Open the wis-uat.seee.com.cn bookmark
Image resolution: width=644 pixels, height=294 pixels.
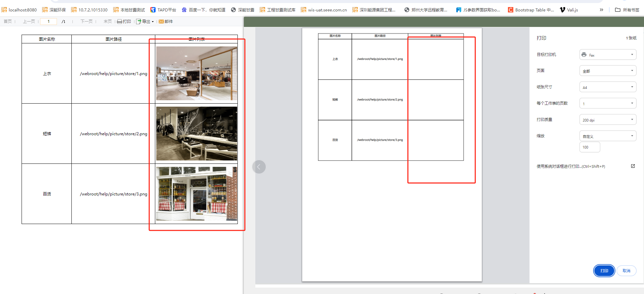324,10
